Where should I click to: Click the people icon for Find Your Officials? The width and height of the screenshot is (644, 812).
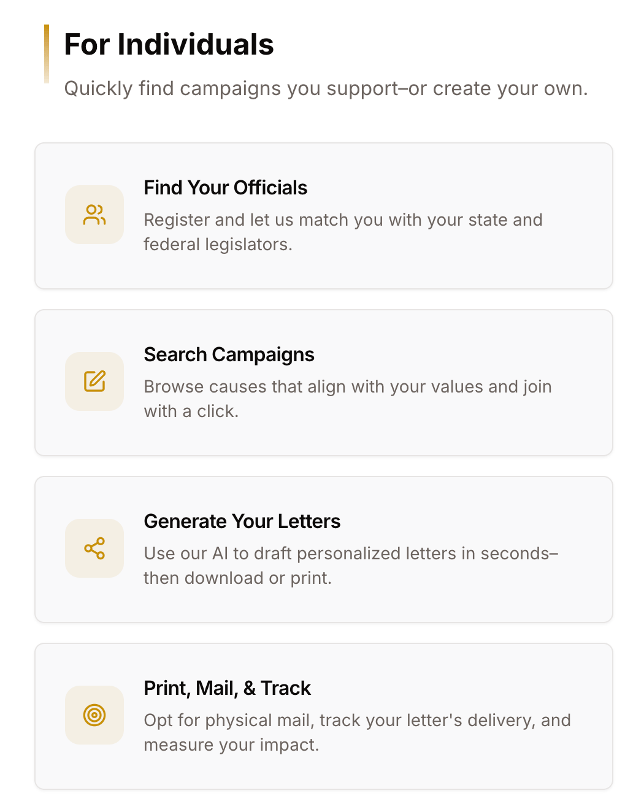(94, 215)
